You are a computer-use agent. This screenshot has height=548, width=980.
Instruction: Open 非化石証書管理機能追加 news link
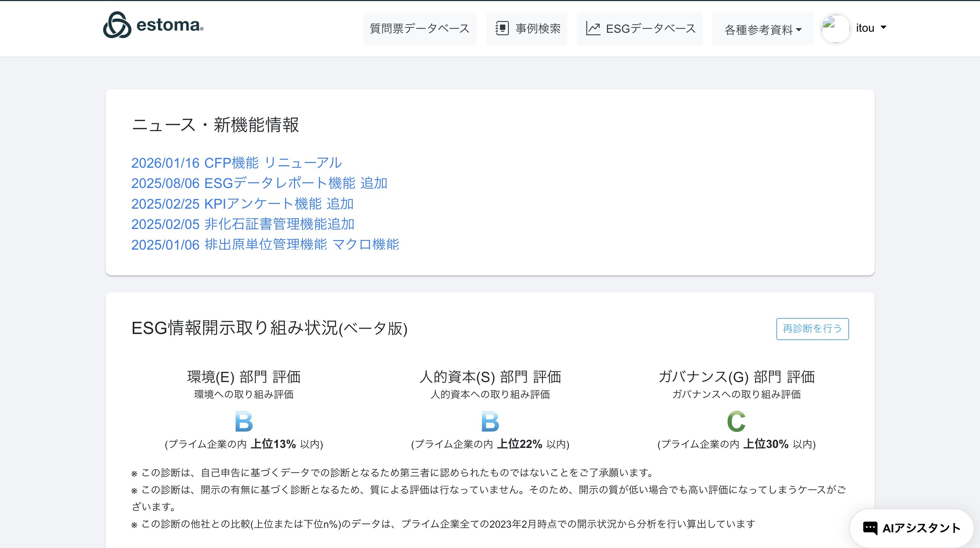point(243,224)
